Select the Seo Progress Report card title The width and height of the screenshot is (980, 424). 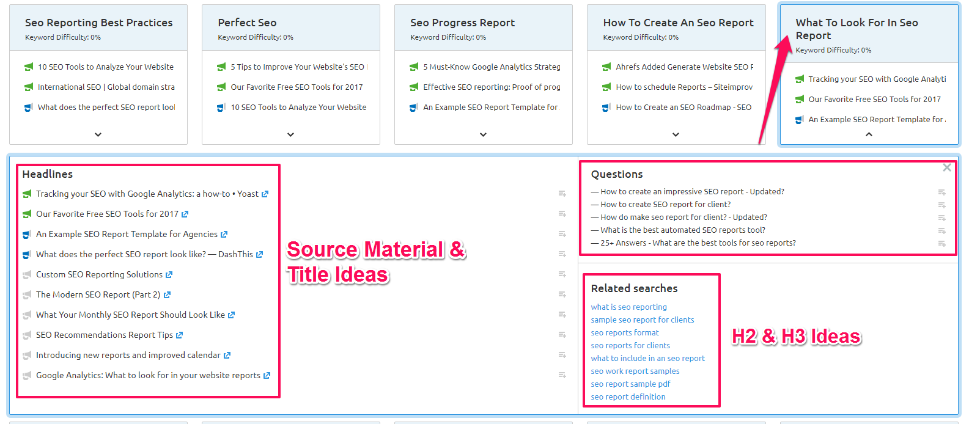(462, 23)
